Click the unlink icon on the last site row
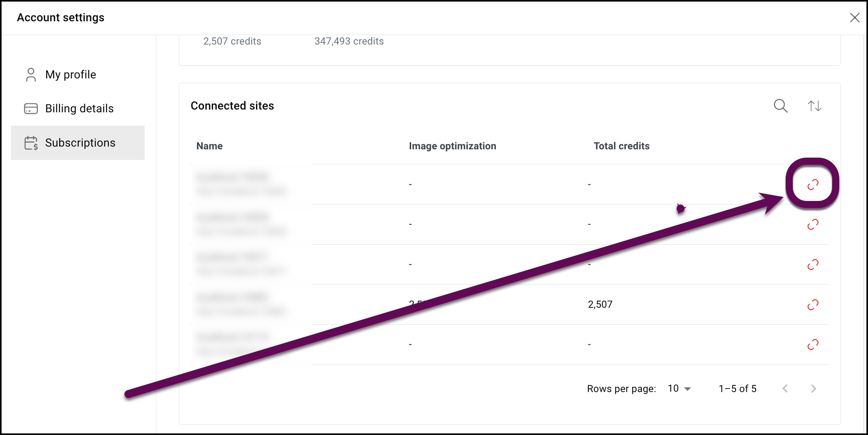The width and height of the screenshot is (868, 435). tap(813, 345)
